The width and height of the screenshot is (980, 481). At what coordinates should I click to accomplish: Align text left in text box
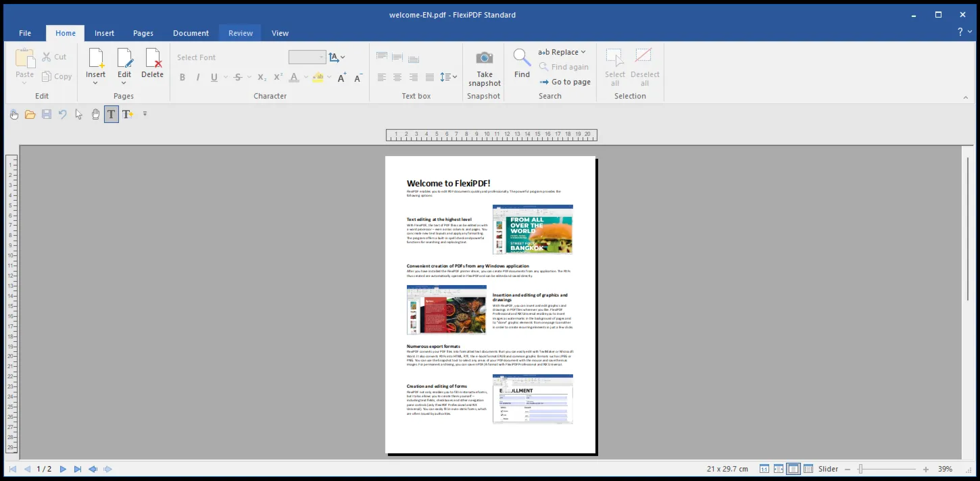click(x=382, y=78)
